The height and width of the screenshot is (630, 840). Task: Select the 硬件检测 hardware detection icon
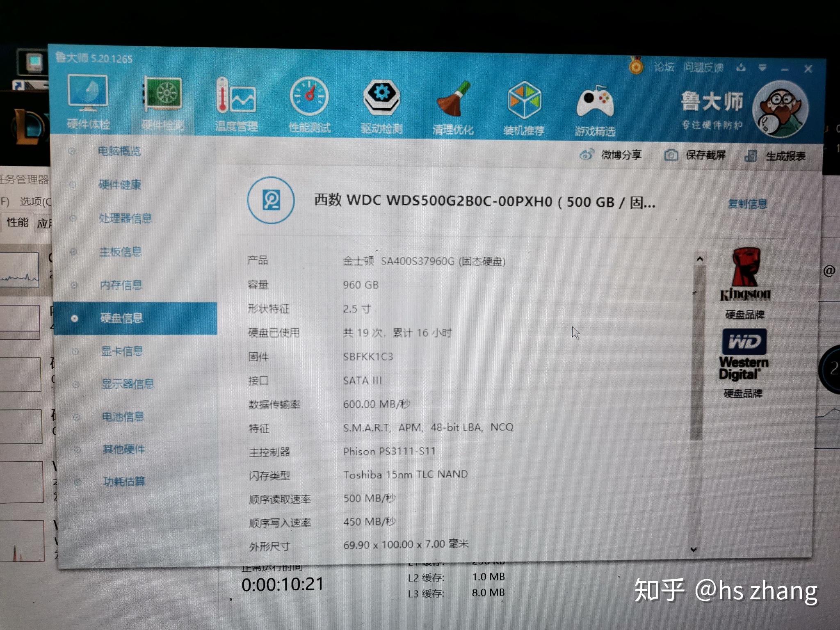[x=163, y=103]
